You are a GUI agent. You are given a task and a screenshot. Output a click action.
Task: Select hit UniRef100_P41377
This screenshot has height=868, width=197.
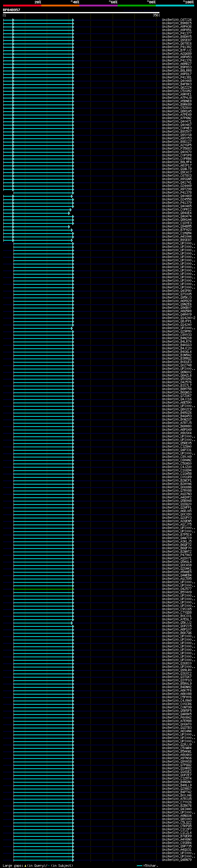click(177, 33)
